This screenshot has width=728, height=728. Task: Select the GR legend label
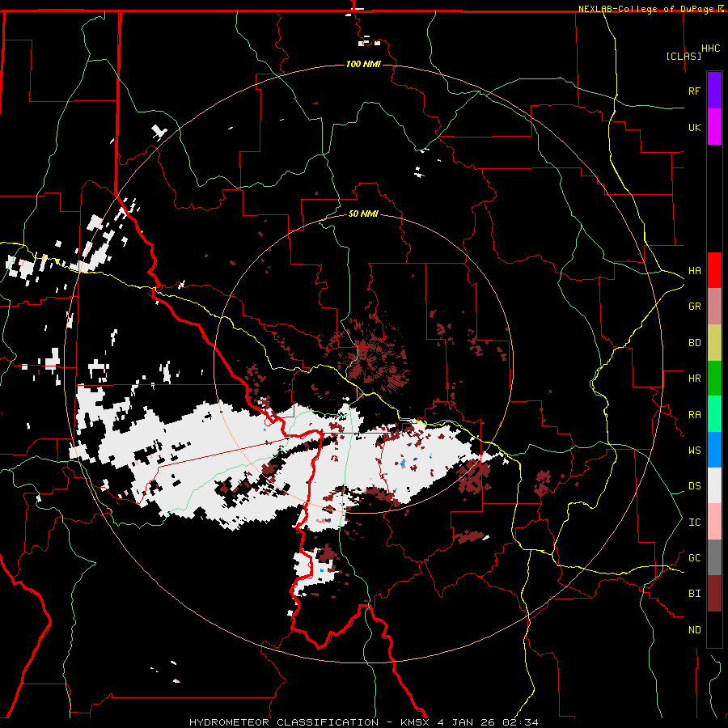tap(695, 307)
